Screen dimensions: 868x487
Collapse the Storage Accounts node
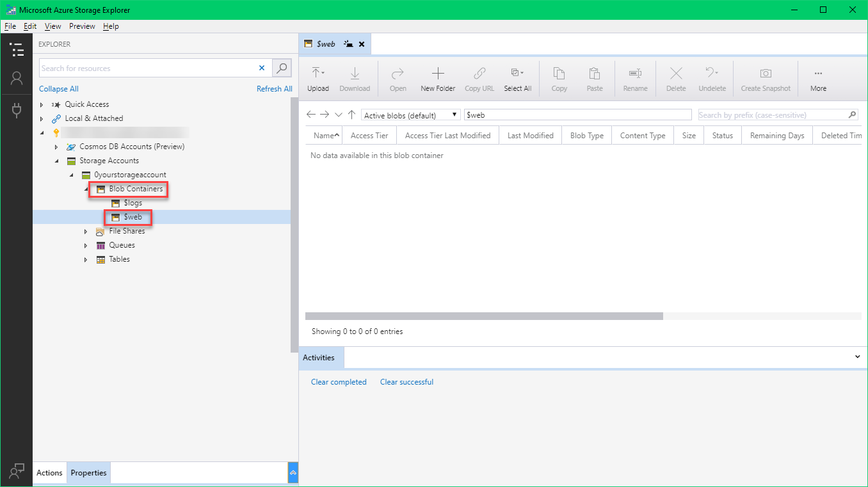[x=56, y=161]
